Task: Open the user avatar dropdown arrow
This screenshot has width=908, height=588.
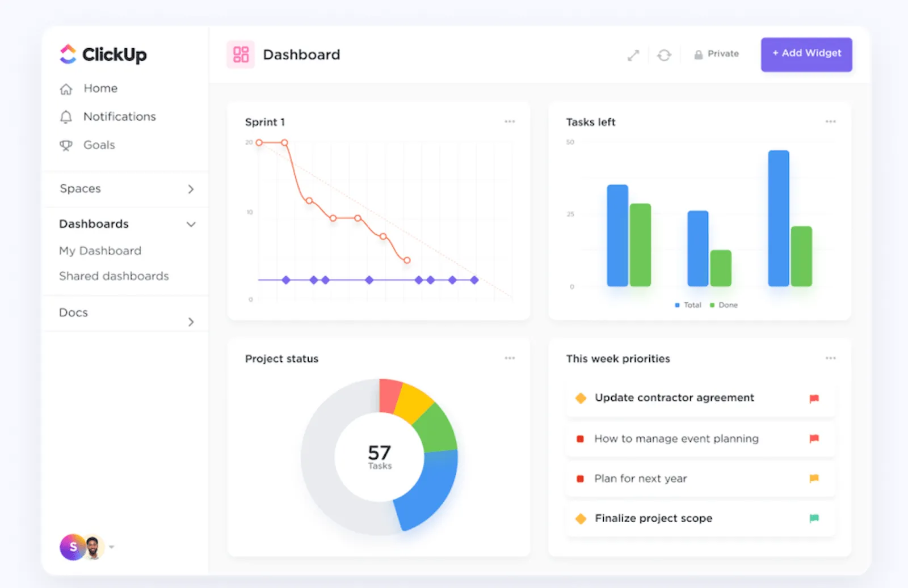Action: click(112, 547)
